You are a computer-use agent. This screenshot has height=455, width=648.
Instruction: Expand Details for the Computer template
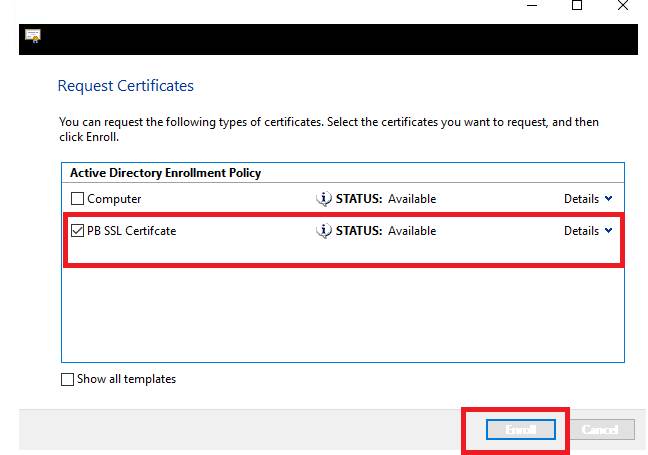(588, 199)
